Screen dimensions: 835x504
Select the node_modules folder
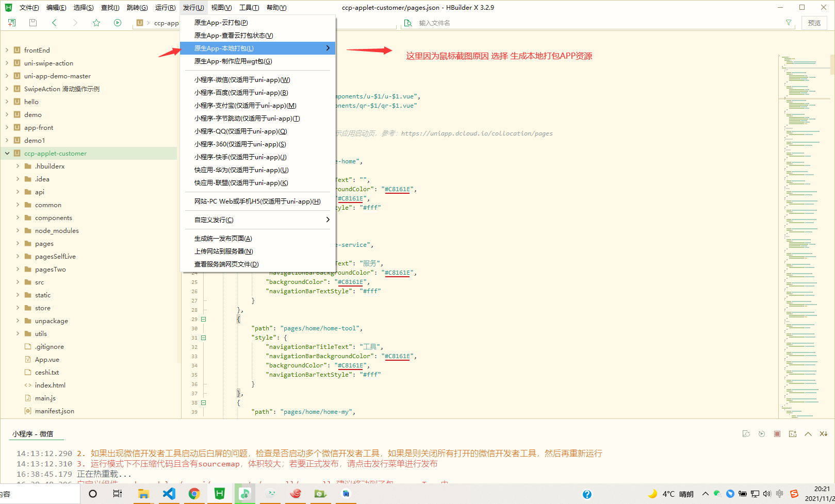click(x=57, y=231)
